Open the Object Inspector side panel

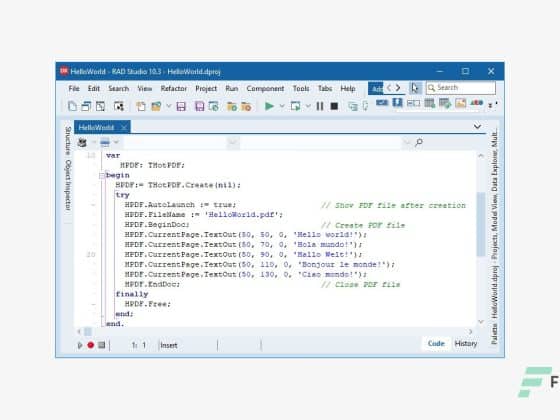pos(68,185)
